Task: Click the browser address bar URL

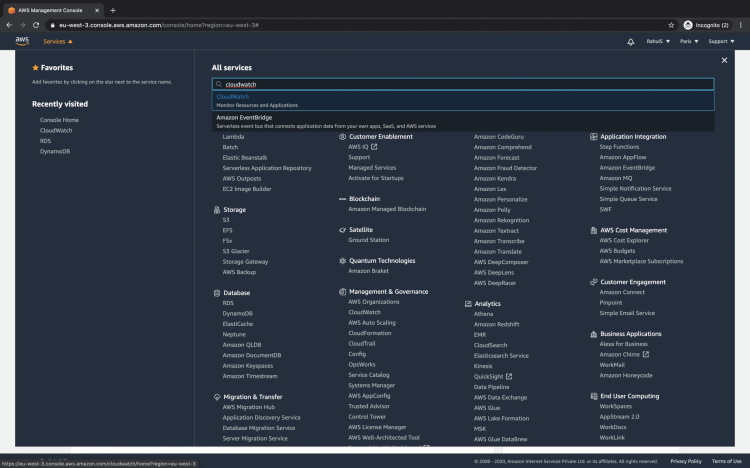Action: [159, 25]
